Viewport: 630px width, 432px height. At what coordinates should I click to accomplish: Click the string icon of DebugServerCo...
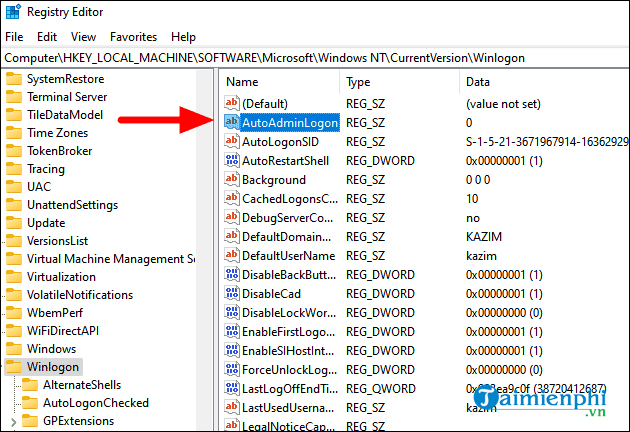[x=232, y=218]
